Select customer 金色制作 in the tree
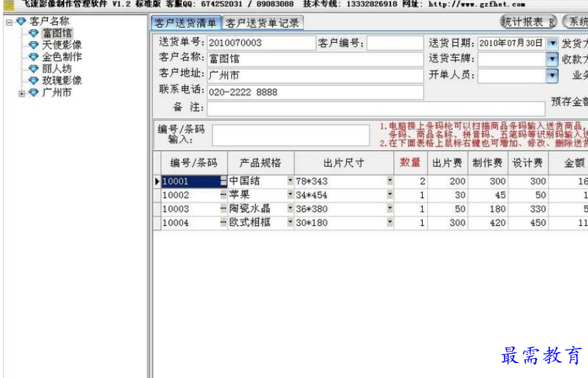Viewport: 588px width, 378px height. [x=62, y=57]
